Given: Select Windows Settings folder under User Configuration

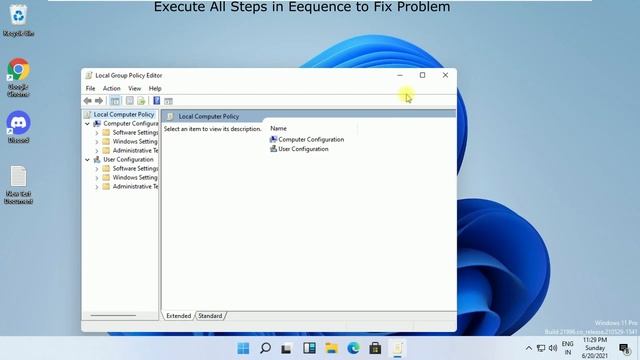Looking at the screenshot, I should tap(135, 178).
